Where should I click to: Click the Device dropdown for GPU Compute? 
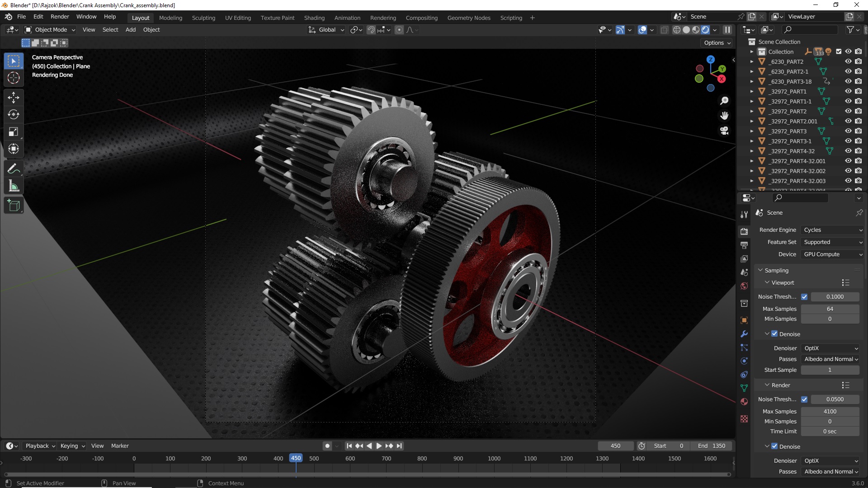tap(829, 254)
